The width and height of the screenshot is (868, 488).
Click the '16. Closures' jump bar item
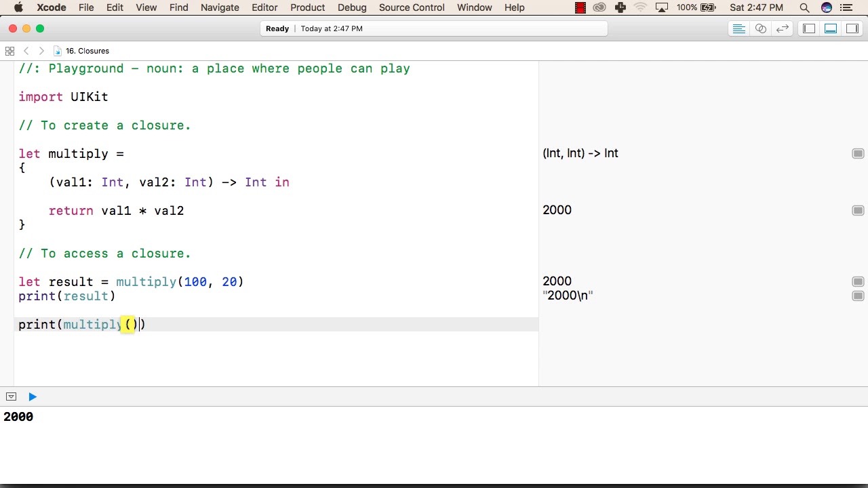pos(82,51)
